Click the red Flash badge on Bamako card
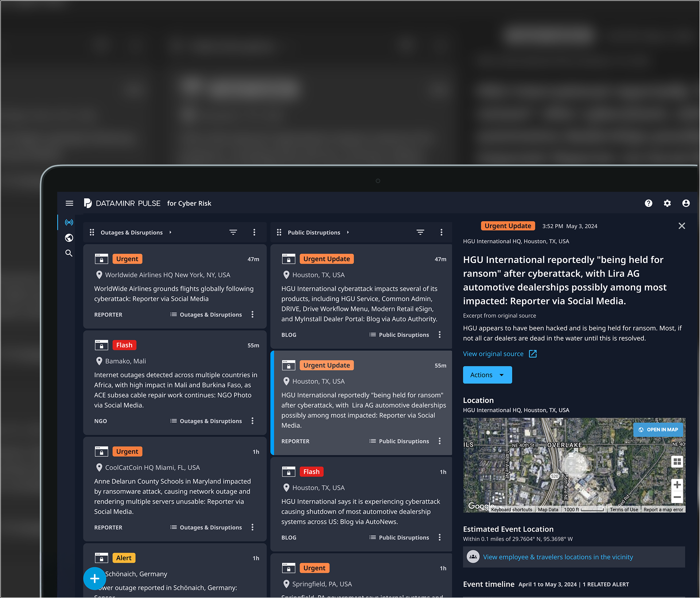Screen dimensions: 700x598 point(124,345)
